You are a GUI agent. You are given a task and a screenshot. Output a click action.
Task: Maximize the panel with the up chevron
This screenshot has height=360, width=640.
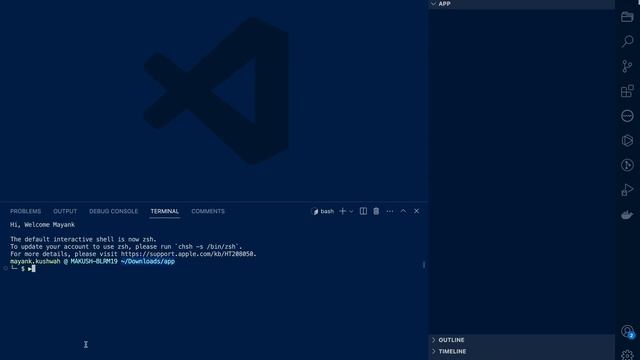coord(403,211)
